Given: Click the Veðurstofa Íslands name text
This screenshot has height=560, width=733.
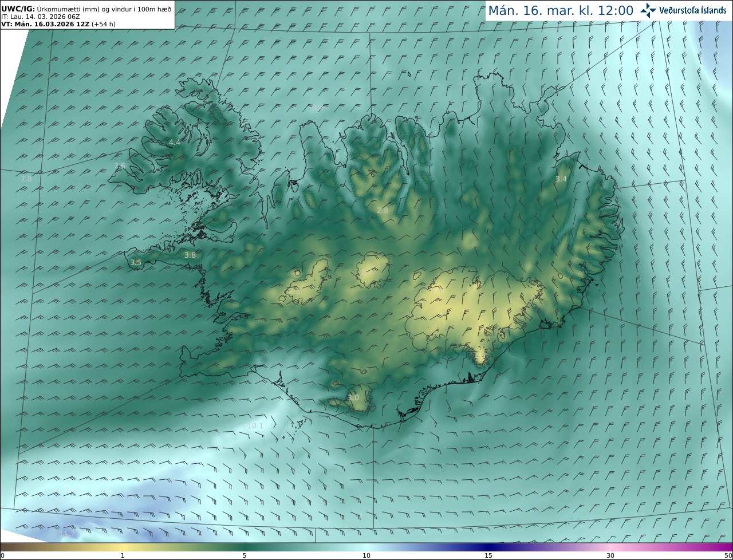Looking at the screenshot, I should [x=692, y=10].
